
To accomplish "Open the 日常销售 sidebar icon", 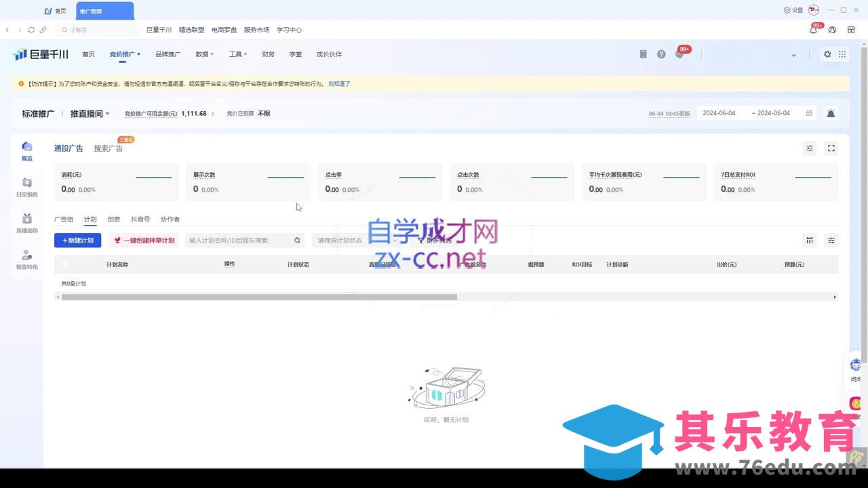I will click(x=27, y=186).
